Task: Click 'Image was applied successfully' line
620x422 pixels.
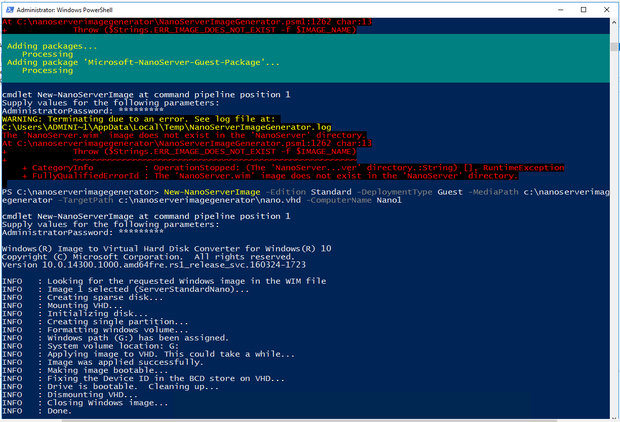Action: coord(103,362)
